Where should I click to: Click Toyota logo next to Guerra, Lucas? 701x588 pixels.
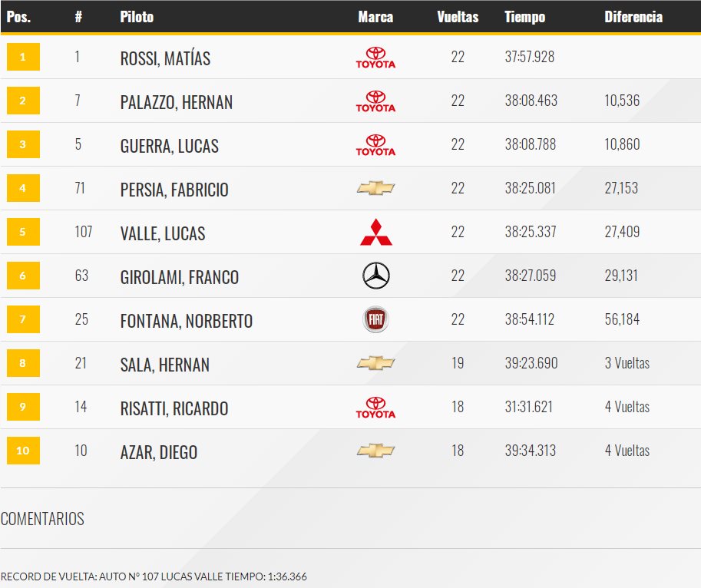375,145
